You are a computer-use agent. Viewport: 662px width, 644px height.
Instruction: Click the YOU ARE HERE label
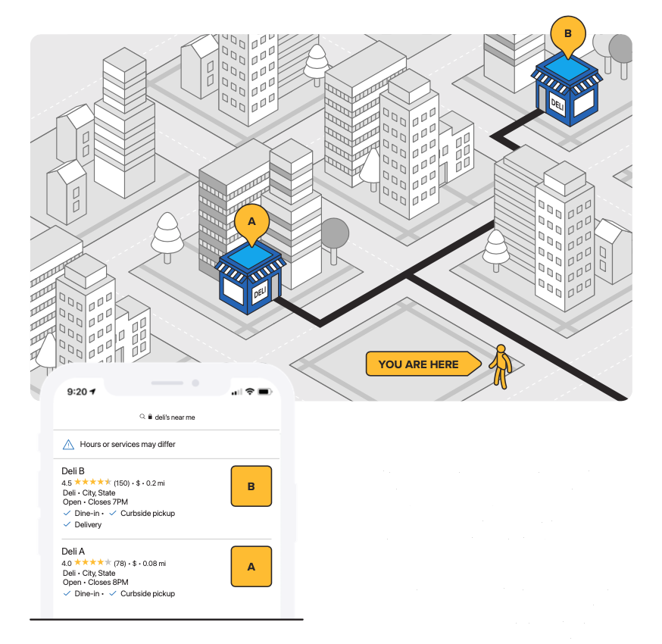pyautogui.click(x=423, y=364)
